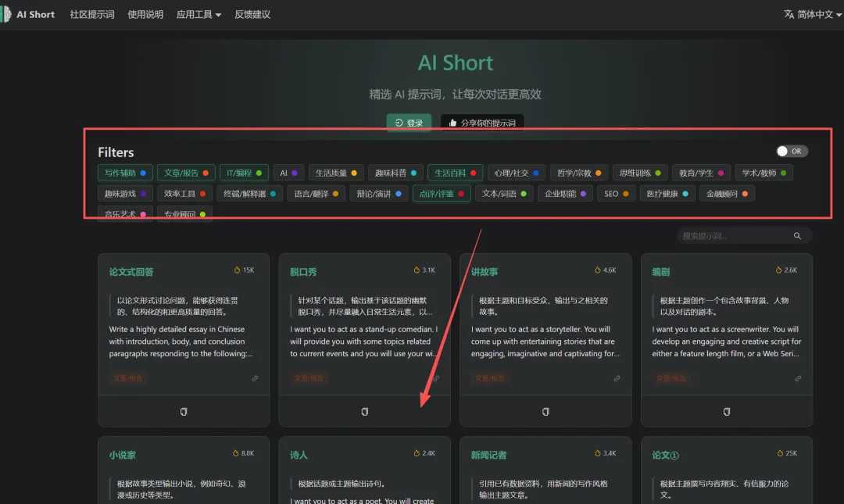
Task: Toggle the IT/编程 filter tag
Action: (x=244, y=173)
